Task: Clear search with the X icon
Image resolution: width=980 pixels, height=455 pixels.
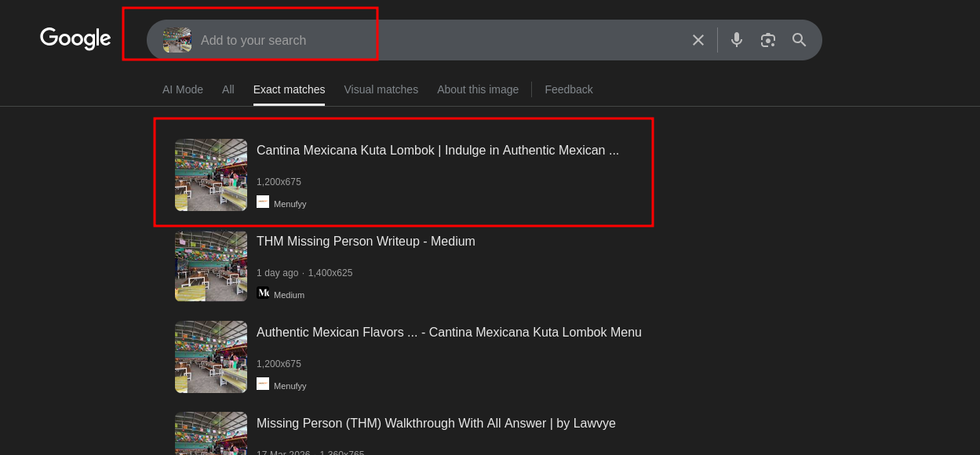Action: 698,40
